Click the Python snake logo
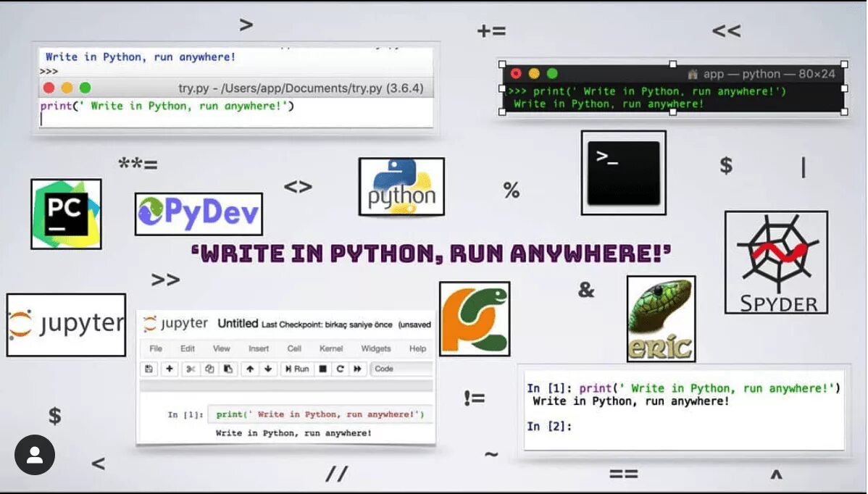 coord(401,186)
